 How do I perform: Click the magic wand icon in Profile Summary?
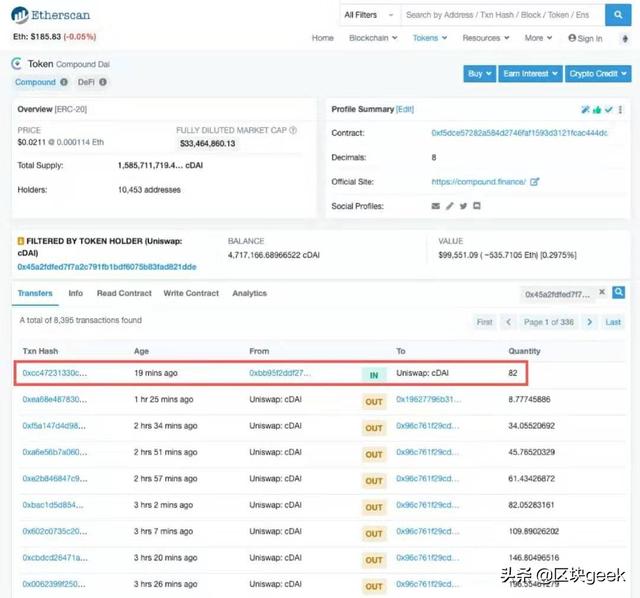(585, 109)
